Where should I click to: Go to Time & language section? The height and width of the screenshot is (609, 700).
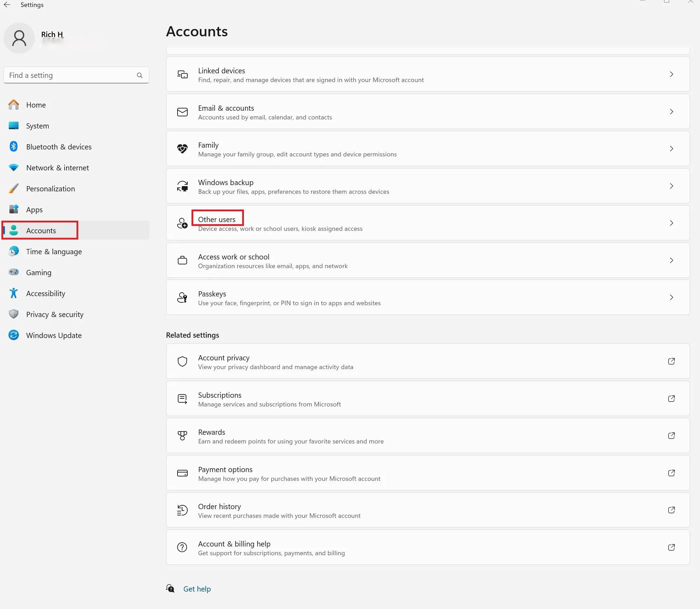tap(54, 251)
